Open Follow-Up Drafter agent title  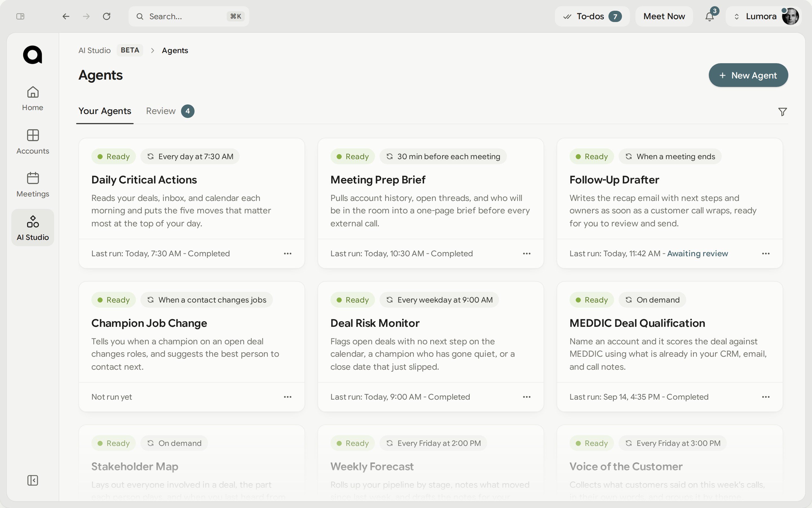click(x=614, y=180)
